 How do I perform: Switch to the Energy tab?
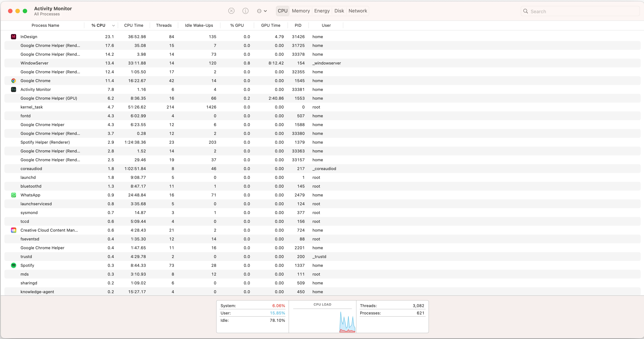(x=322, y=11)
